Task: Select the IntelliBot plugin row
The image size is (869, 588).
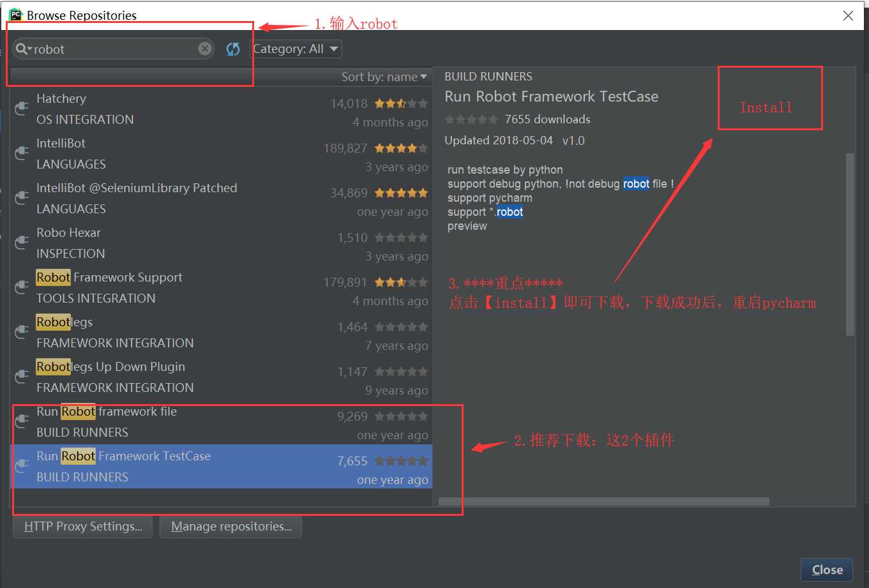Action: (221, 153)
